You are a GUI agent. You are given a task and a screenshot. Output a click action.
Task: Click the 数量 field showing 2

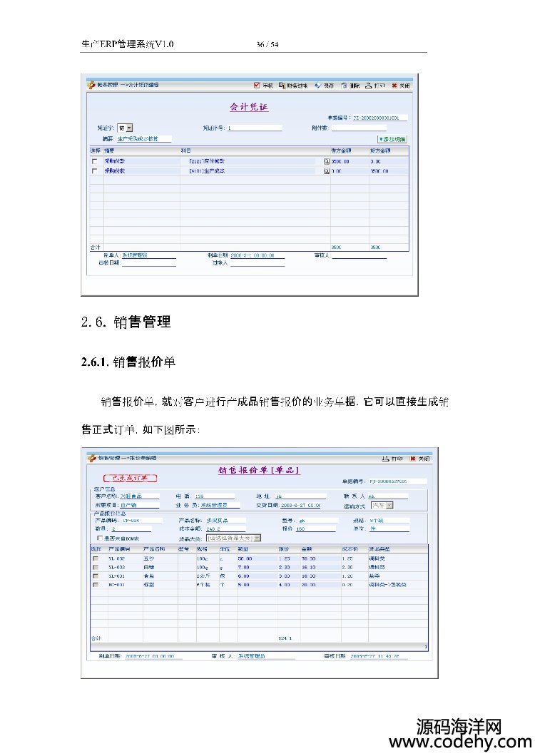pos(131,529)
